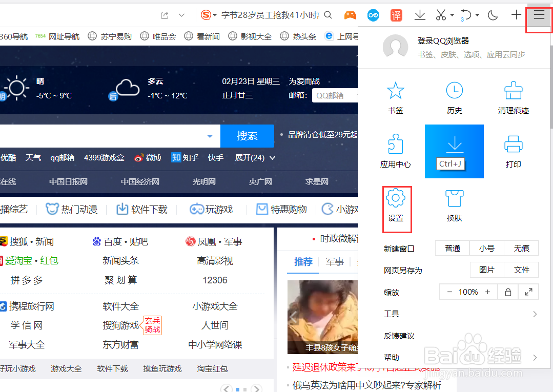Click the blue 搜索 button
Viewport: 553px width, 392px height.
point(247,136)
